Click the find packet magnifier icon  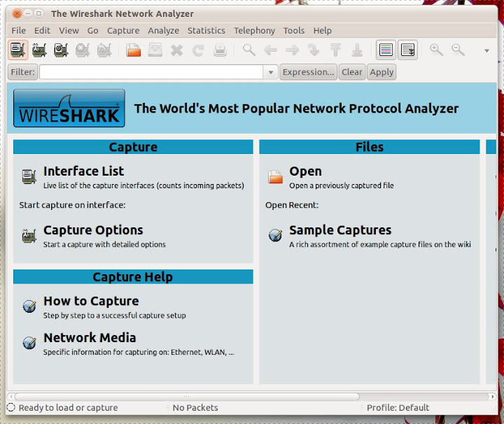(249, 50)
